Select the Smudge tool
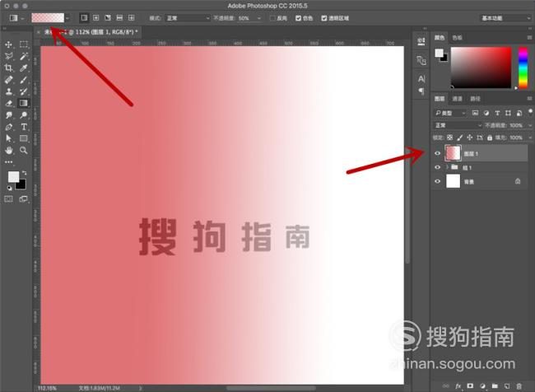The width and height of the screenshot is (535, 392). 8,115
